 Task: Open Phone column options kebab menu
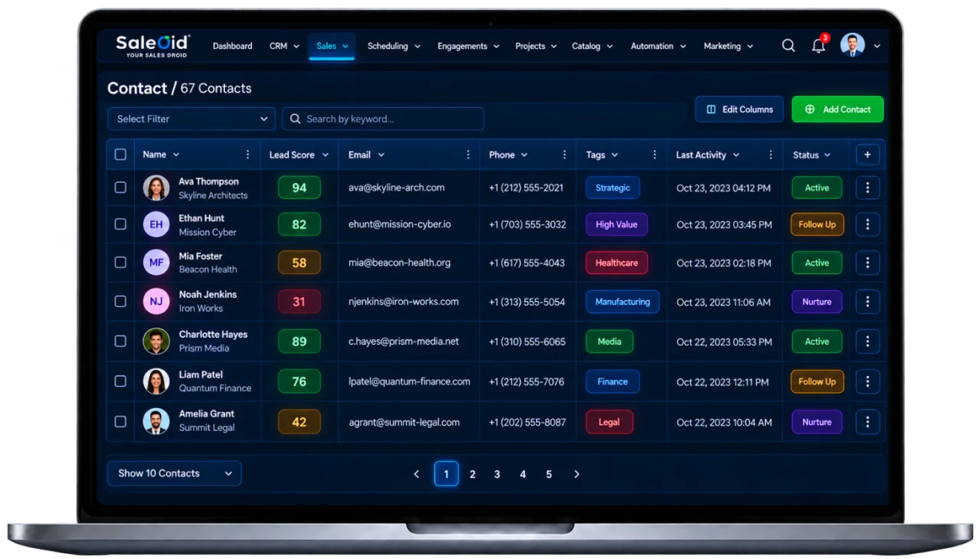(x=564, y=155)
